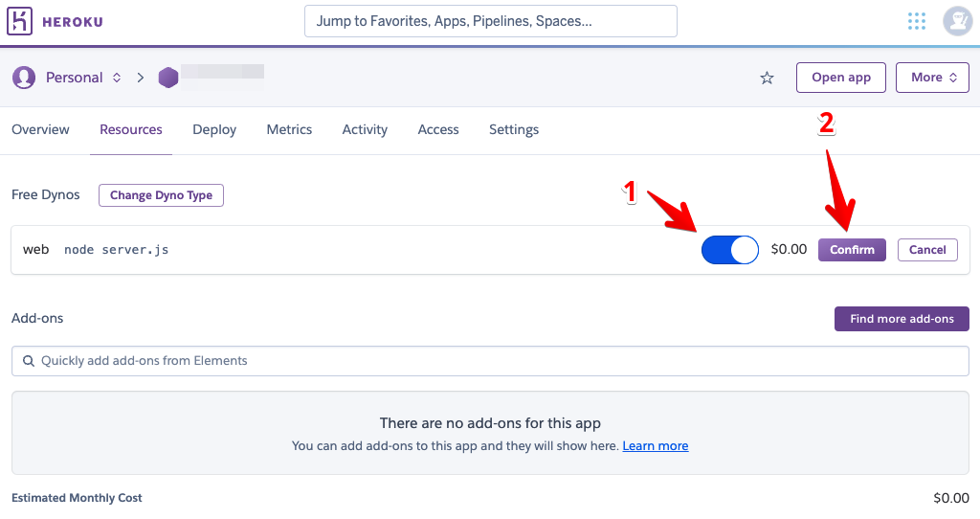Open the More dropdown menu

pos(932,78)
